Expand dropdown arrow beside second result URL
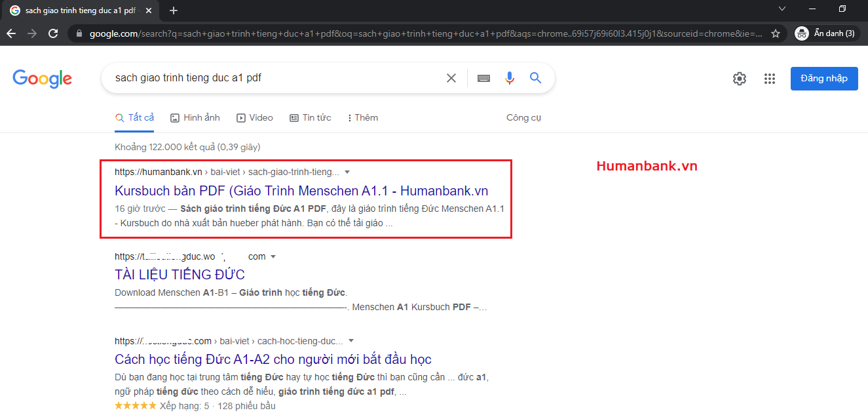 pyautogui.click(x=273, y=256)
